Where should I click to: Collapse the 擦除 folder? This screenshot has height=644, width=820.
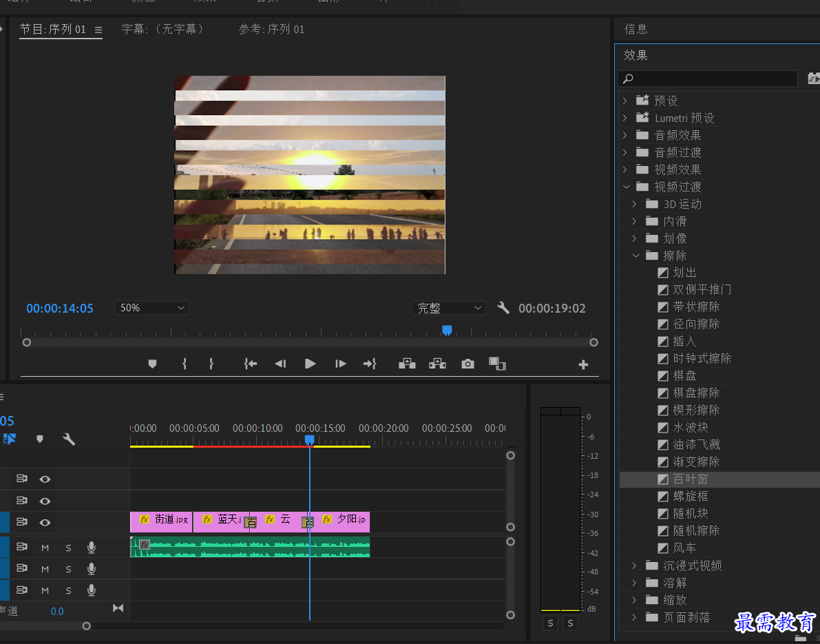pos(635,256)
